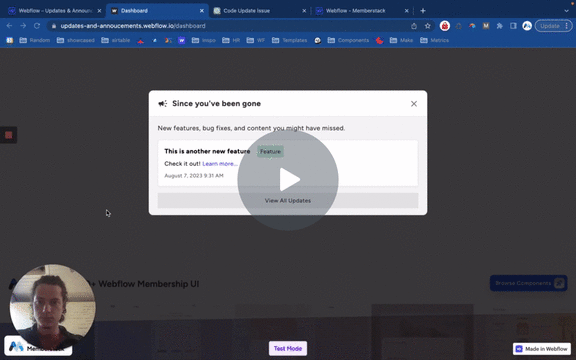Click the site lock icon in the address bar

pos(54,26)
